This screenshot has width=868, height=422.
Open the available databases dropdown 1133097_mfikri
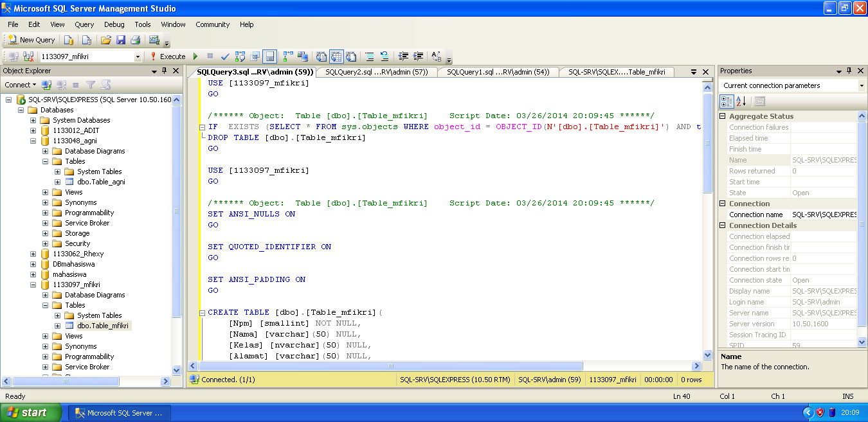pos(138,57)
